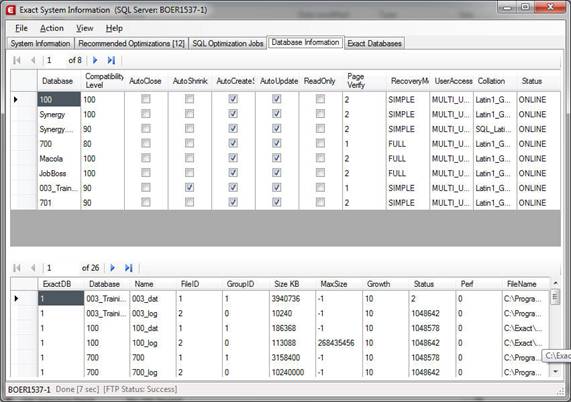Click FULL recovery model for JobBoss

coord(407,173)
